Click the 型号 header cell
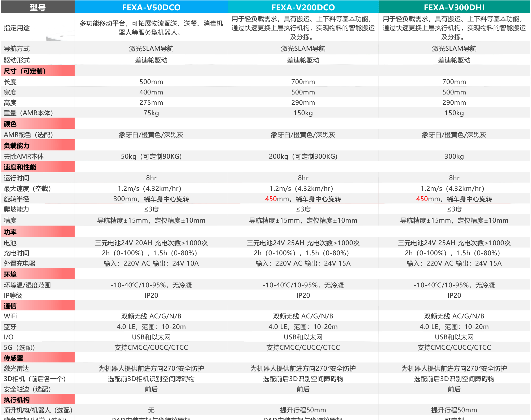The image size is (531, 420). click(x=37, y=7)
